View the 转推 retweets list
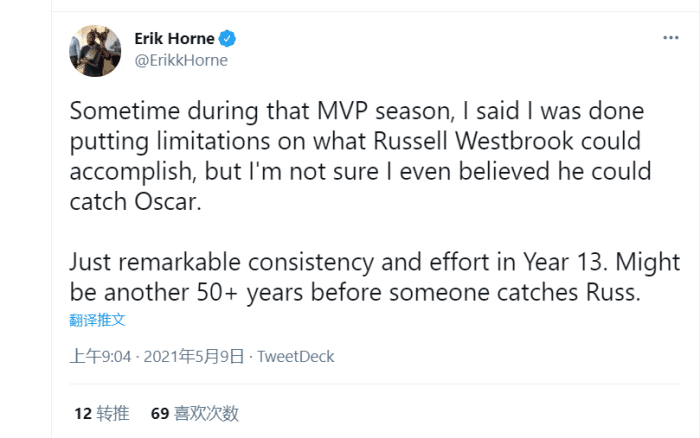Image resolution: width=700 pixels, height=438 pixels. [x=114, y=413]
